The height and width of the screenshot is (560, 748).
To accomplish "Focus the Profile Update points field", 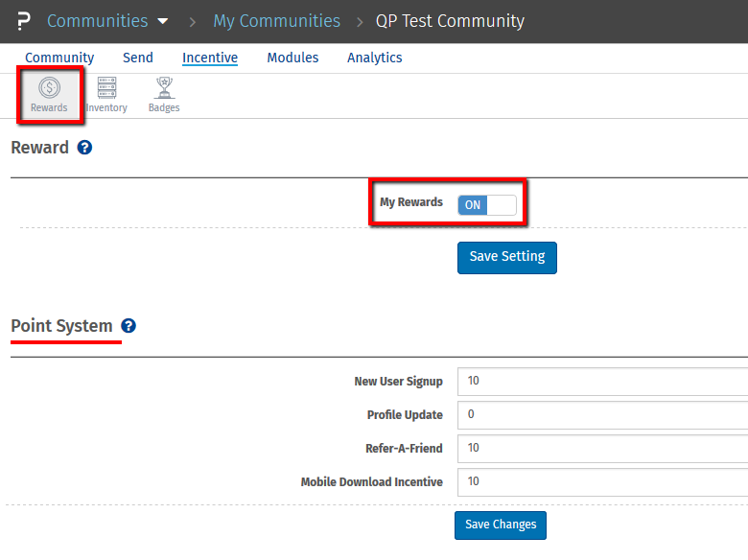I will tap(602, 415).
